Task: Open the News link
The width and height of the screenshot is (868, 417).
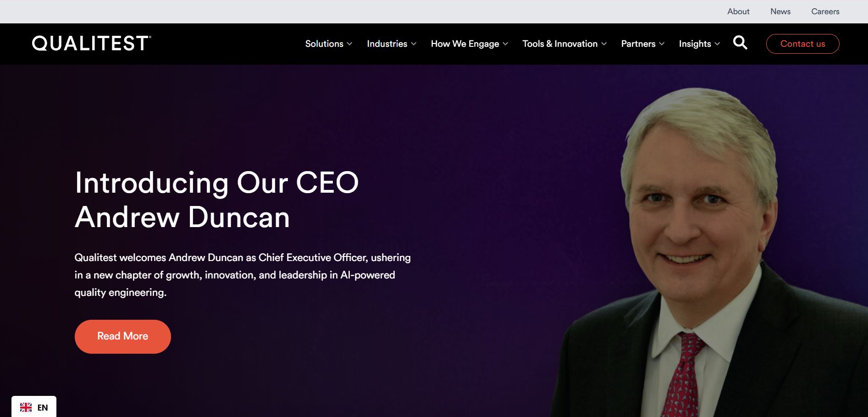Action: [780, 11]
